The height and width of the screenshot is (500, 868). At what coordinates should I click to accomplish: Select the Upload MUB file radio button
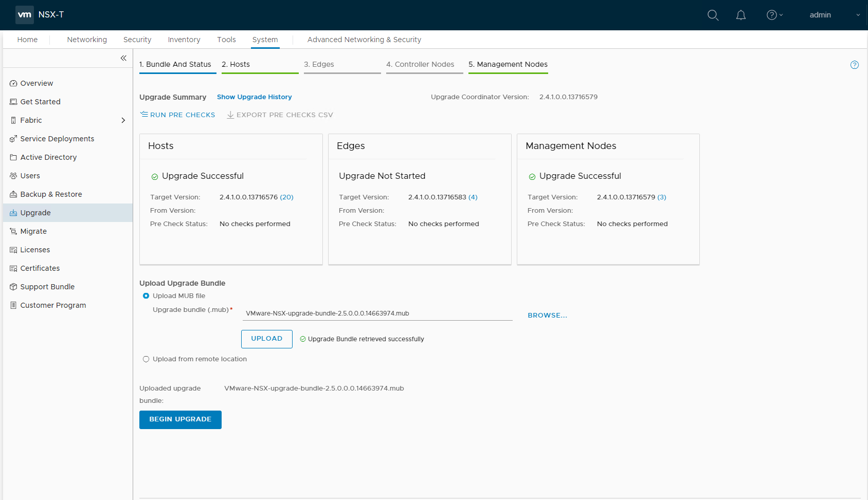click(x=146, y=296)
